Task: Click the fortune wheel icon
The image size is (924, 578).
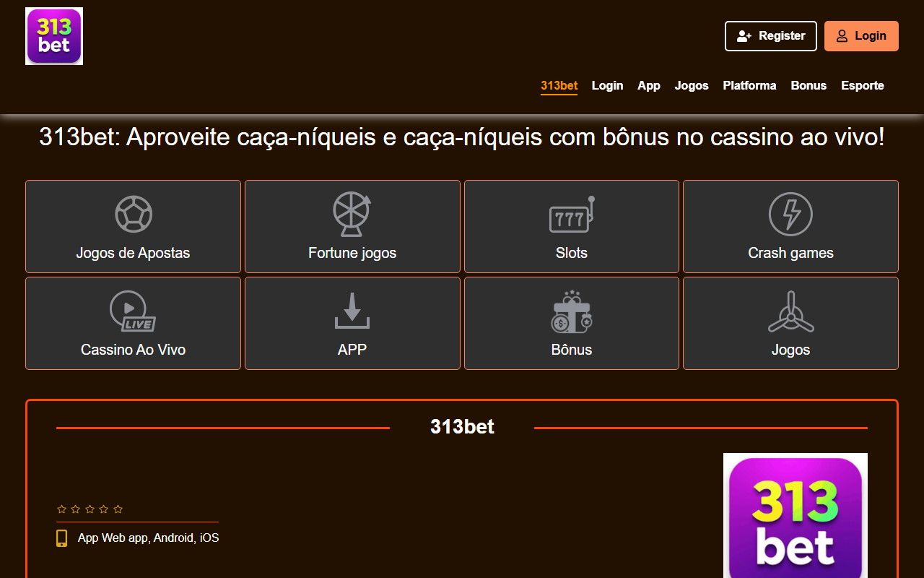Action: coord(352,214)
